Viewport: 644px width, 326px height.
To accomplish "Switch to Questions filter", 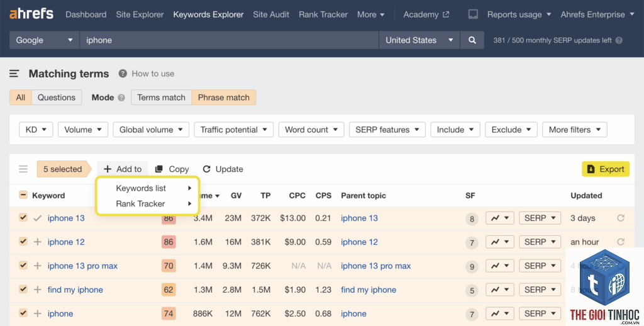I will [57, 98].
